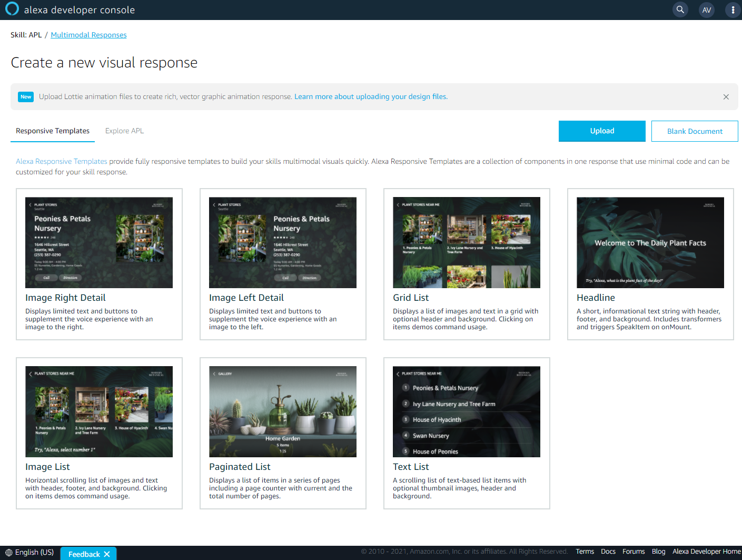The height and width of the screenshot is (560, 742).
Task: Close the Feedback tab with X
Action: pyautogui.click(x=107, y=554)
